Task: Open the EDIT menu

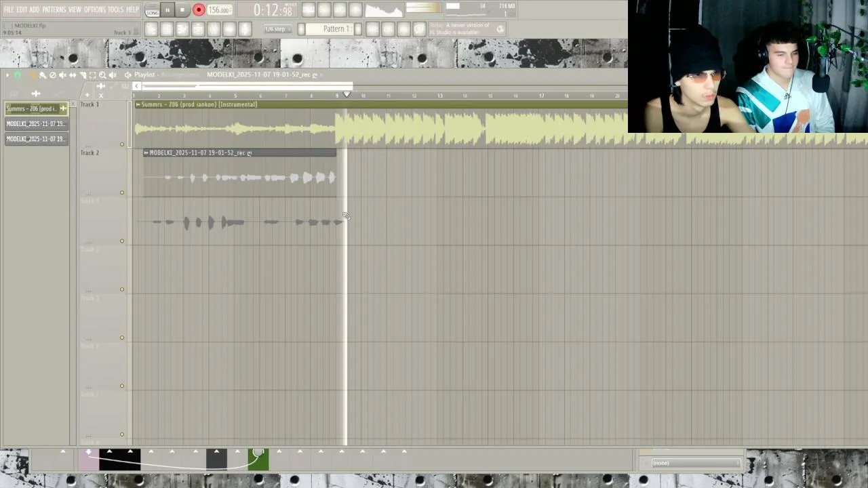Action: pyautogui.click(x=22, y=9)
